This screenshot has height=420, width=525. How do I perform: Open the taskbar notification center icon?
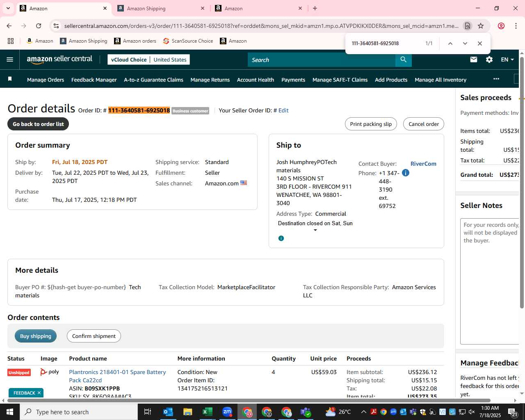pyautogui.click(x=513, y=412)
